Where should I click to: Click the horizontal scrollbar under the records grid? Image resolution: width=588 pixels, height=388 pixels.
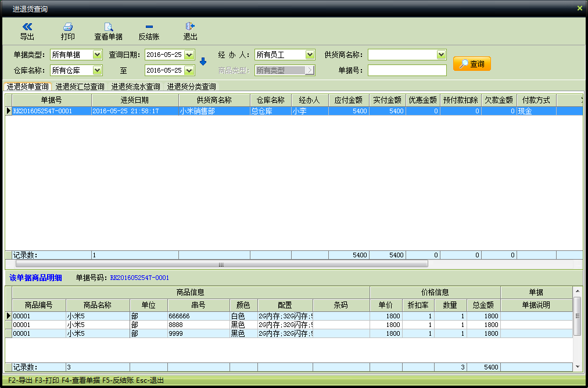coord(221,264)
